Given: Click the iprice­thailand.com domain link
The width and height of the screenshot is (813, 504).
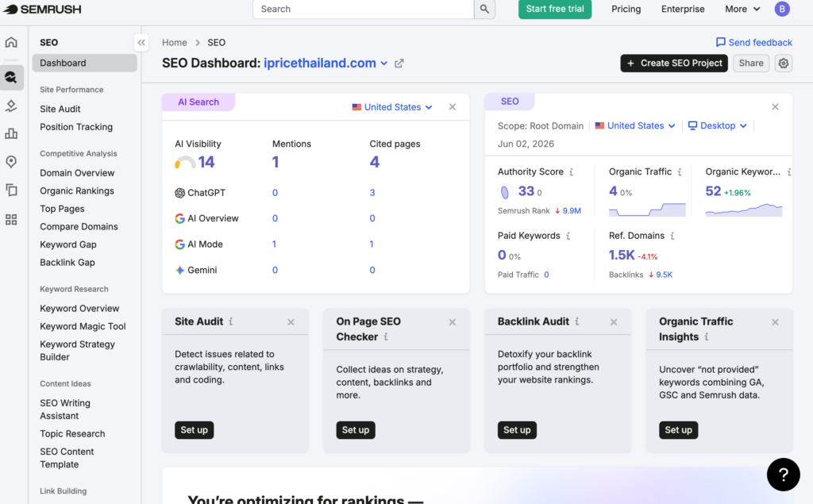Looking at the screenshot, I should (x=319, y=63).
